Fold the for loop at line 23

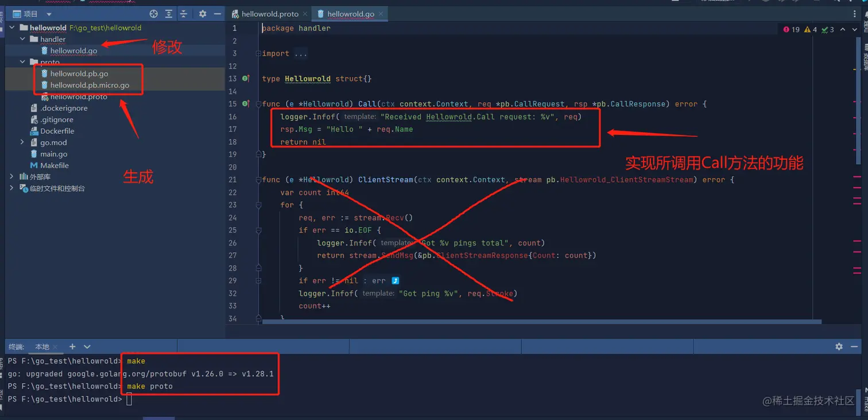tap(258, 205)
